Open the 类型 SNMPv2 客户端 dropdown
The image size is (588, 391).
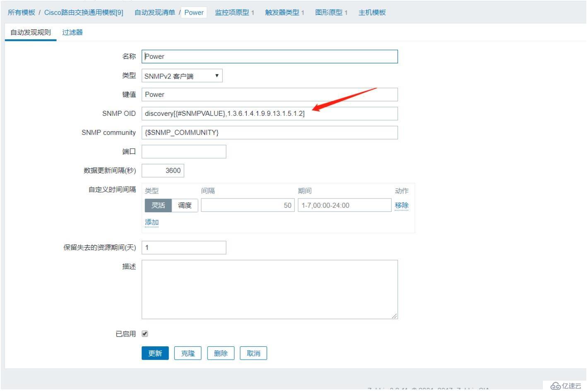click(182, 76)
